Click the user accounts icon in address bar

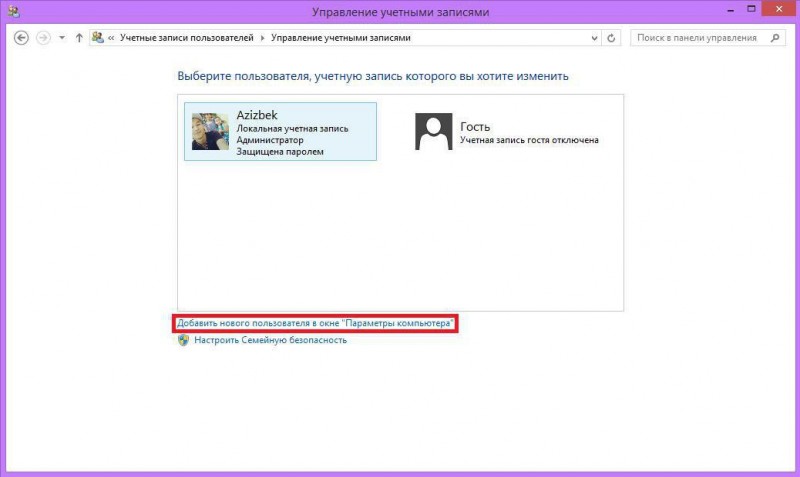[97, 37]
